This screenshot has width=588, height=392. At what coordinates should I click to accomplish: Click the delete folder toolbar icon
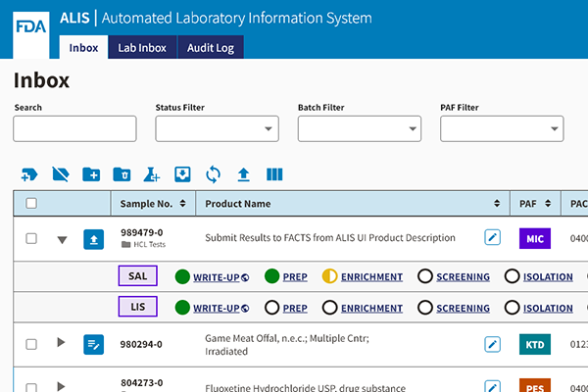click(x=122, y=174)
